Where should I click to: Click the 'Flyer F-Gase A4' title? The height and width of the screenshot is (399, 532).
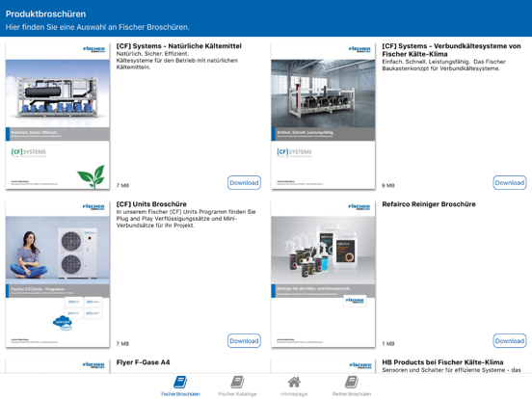coord(143,362)
